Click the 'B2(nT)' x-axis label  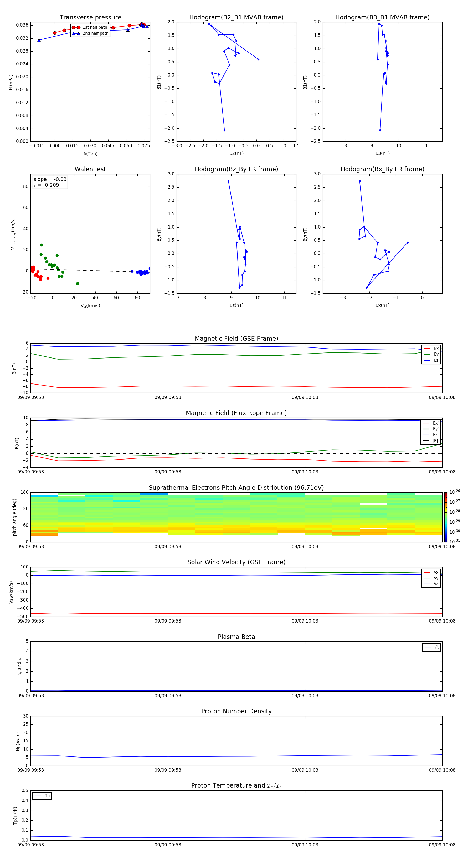pos(236,153)
